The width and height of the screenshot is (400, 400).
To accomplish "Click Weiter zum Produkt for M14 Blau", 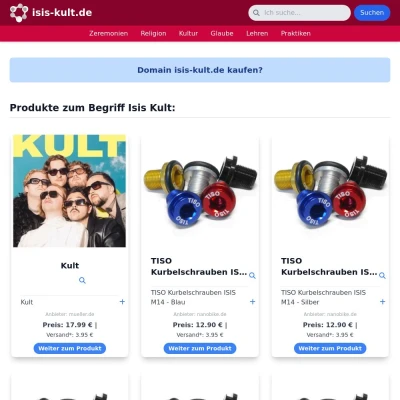I will (200, 348).
